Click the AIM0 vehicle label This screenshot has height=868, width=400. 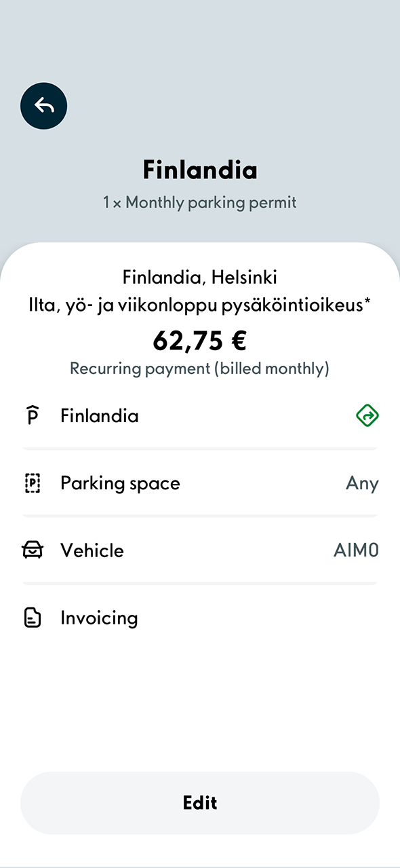coord(356,550)
